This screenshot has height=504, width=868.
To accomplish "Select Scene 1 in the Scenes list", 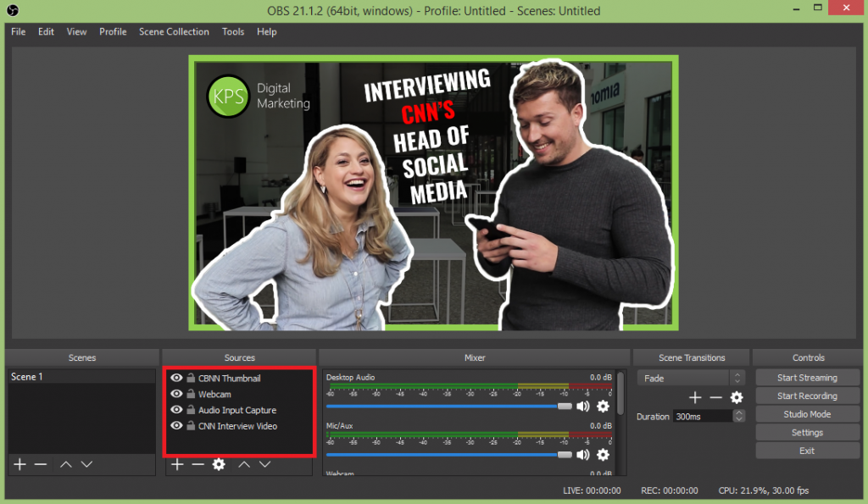I will click(x=51, y=376).
